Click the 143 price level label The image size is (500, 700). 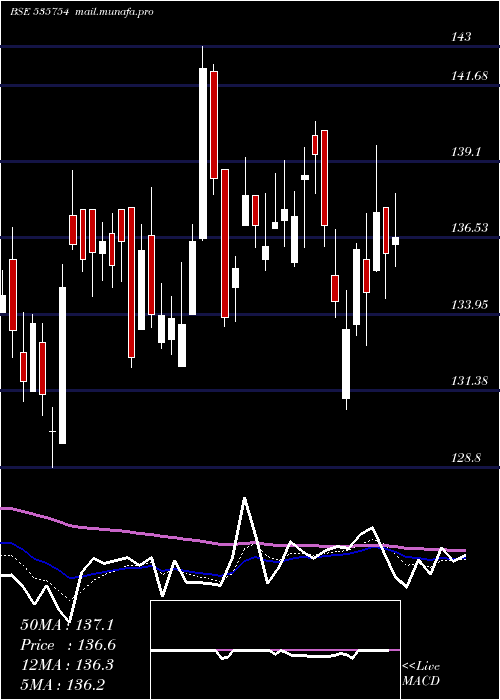coord(461,37)
